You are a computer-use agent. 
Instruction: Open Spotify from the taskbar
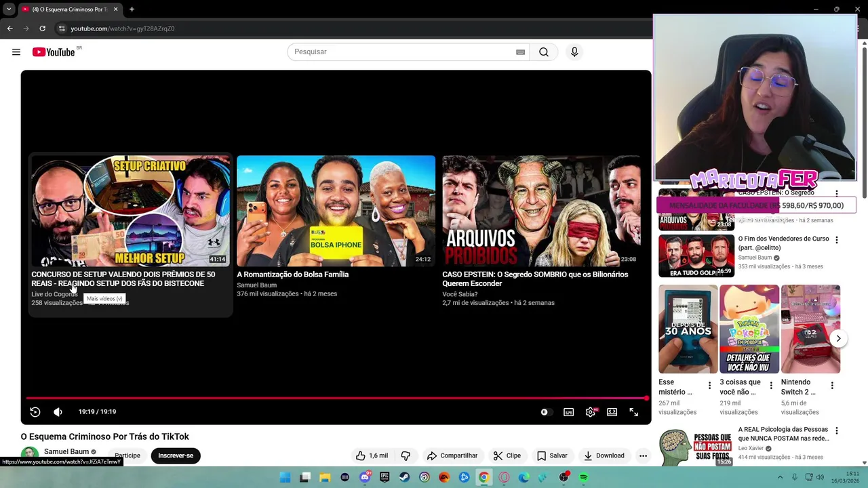(x=584, y=477)
